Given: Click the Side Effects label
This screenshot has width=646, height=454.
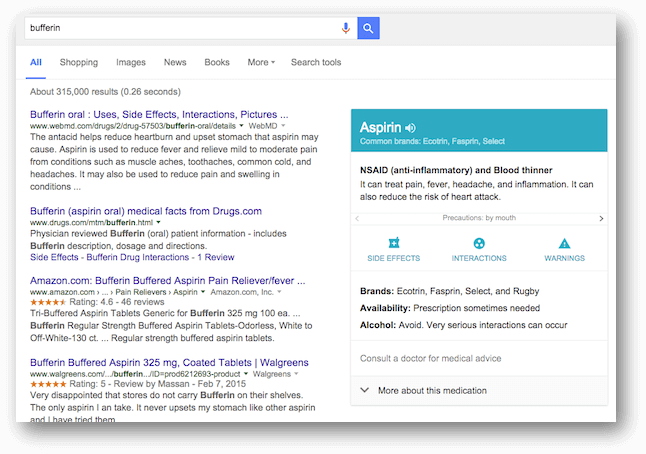Looking at the screenshot, I should [x=394, y=258].
